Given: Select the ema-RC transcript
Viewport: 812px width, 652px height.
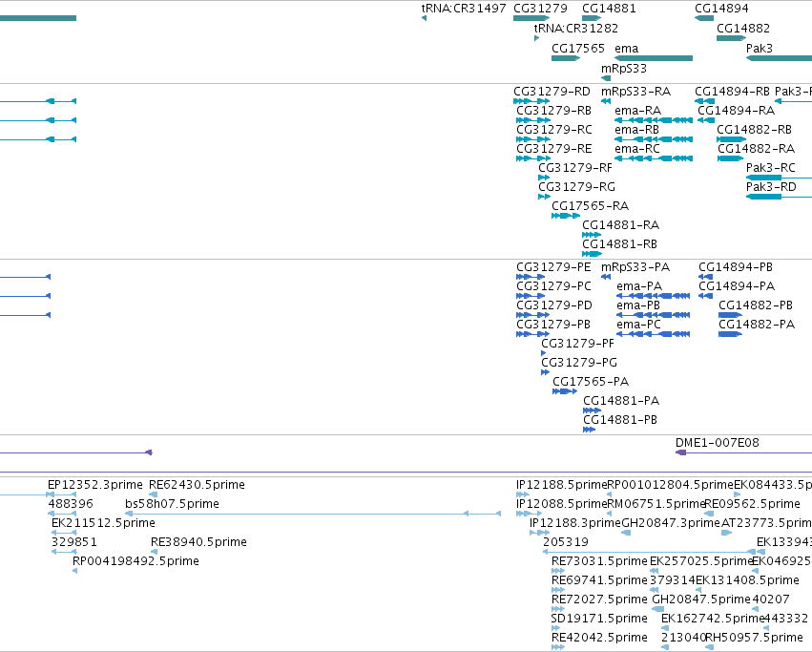Looking at the screenshot, I should [x=637, y=149].
